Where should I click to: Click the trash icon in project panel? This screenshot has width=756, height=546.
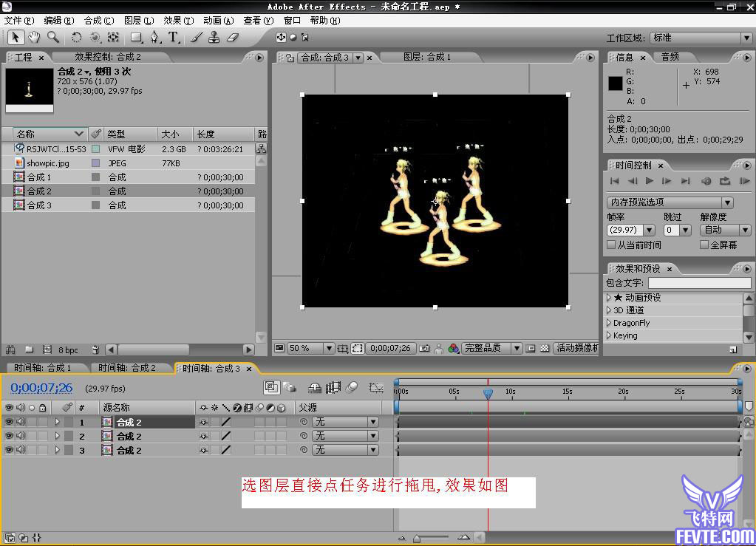(95, 349)
